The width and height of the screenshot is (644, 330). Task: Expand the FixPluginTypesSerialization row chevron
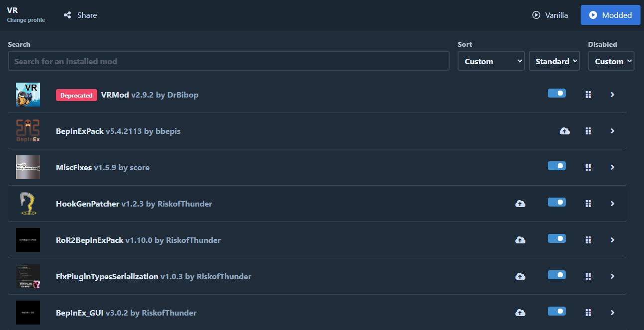[613, 276]
